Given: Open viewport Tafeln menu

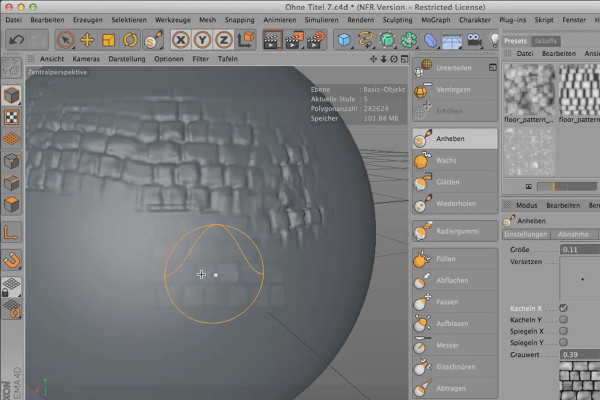Looking at the screenshot, I should point(228,59).
